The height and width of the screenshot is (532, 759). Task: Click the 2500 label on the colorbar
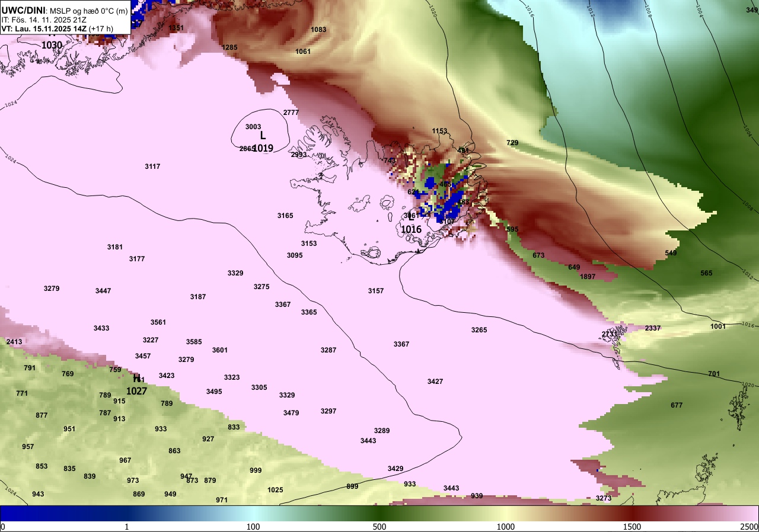[x=749, y=527]
